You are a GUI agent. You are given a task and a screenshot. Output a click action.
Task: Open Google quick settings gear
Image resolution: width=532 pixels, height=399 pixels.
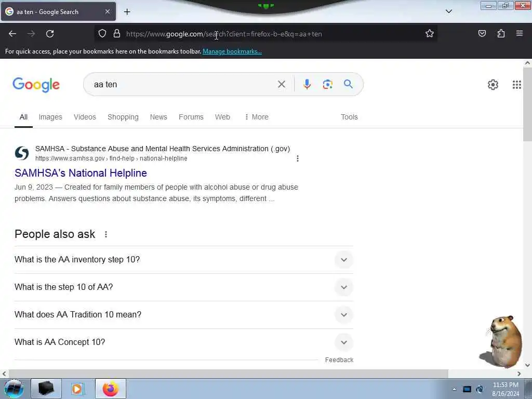(493, 85)
